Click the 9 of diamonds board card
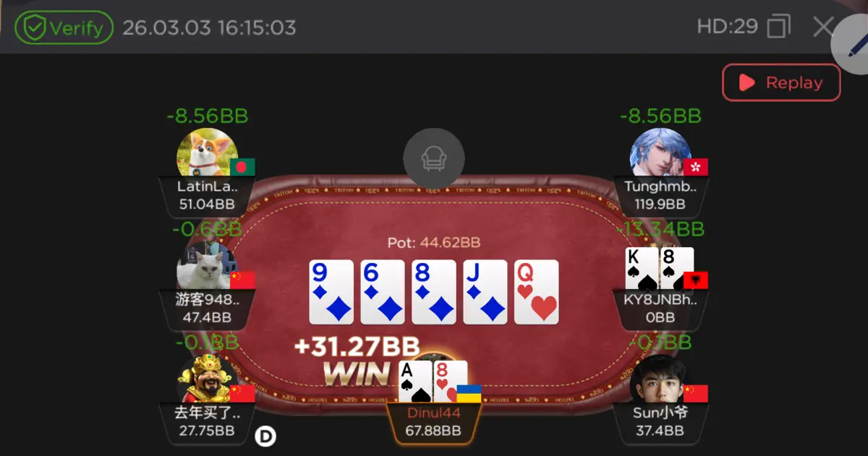This screenshot has width=868, height=456. point(331,292)
